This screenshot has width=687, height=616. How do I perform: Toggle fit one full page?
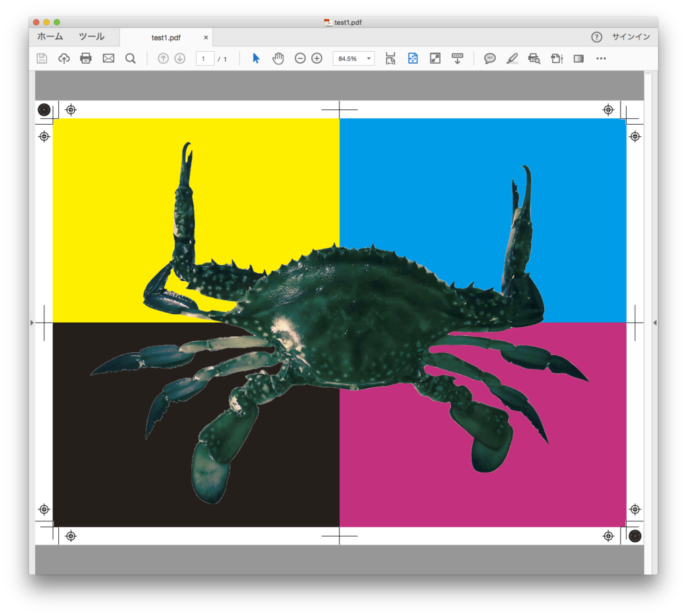413,58
